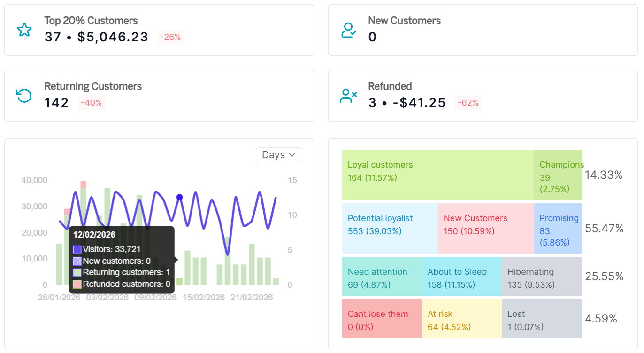Viewport: 644px width, 353px height.
Task: Click the -62% badge next to Refunded amount
Action: click(x=468, y=102)
